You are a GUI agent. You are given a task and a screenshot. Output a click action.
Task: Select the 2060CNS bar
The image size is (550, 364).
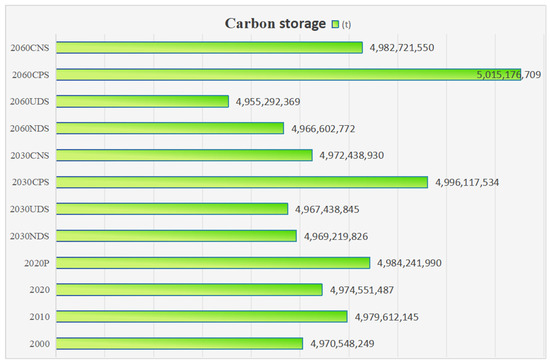coord(209,47)
